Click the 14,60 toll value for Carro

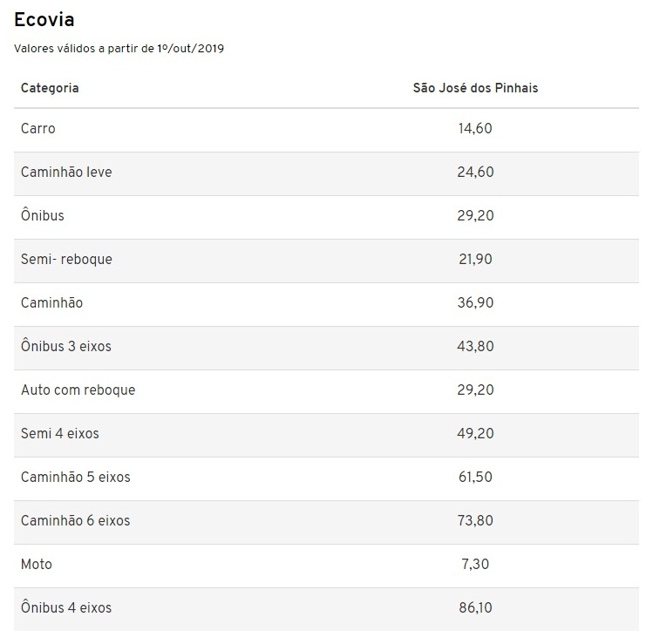click(475, 129)
